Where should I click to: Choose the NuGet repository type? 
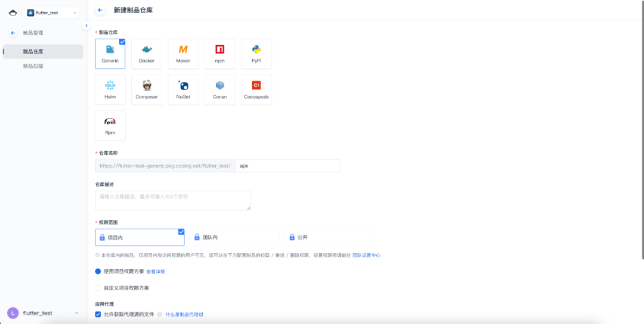(x=183, y=90)
